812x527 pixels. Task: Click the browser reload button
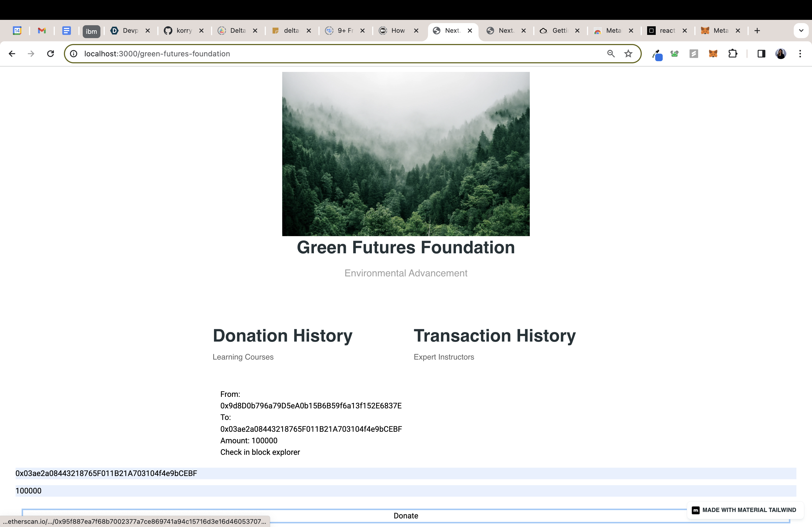[50, 53]
